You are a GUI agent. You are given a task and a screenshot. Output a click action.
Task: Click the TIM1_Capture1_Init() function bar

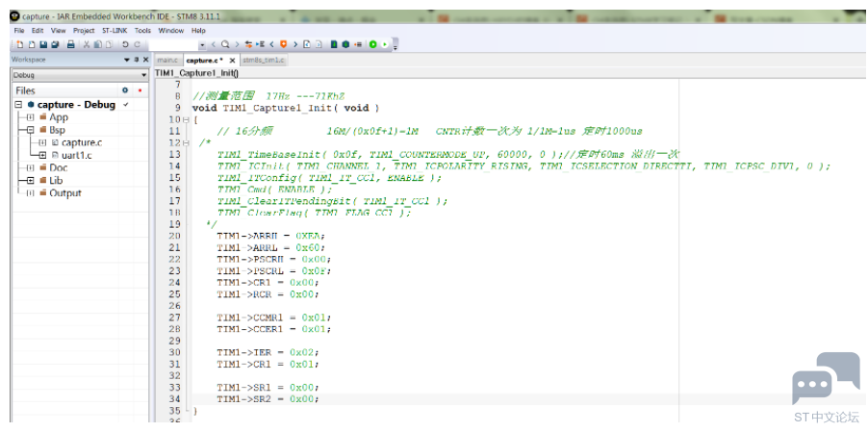[196, 73]
